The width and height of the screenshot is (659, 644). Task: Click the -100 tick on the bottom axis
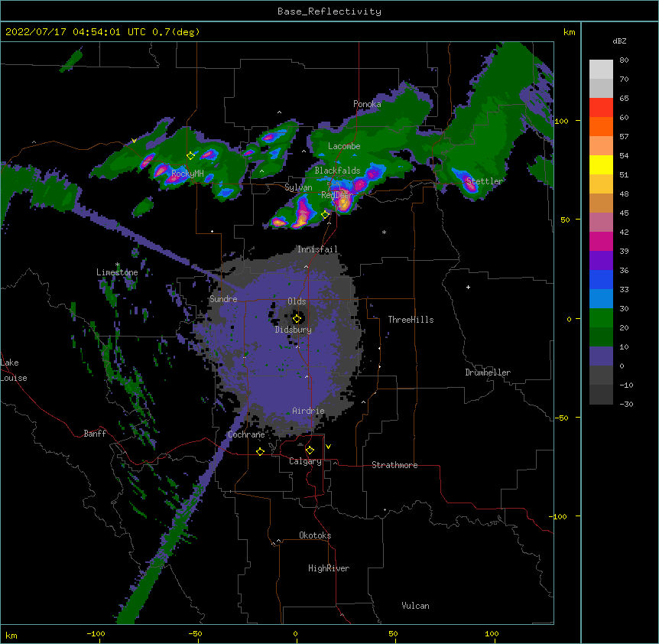point(96,634)
